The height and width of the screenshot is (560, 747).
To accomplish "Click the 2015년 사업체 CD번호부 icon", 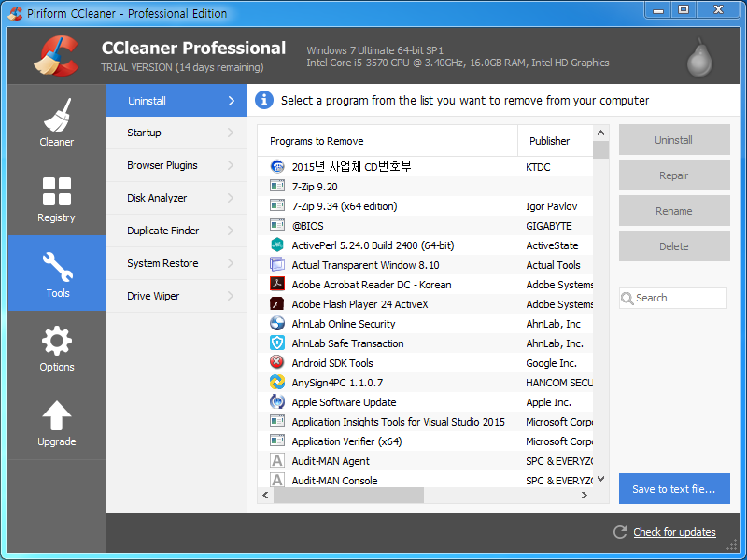I will coord(277,167).
